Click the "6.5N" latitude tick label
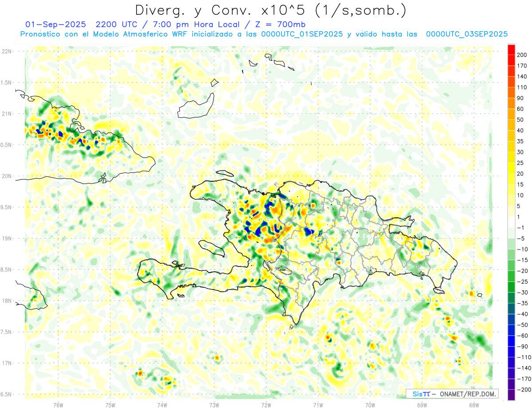 click(6, 394)
